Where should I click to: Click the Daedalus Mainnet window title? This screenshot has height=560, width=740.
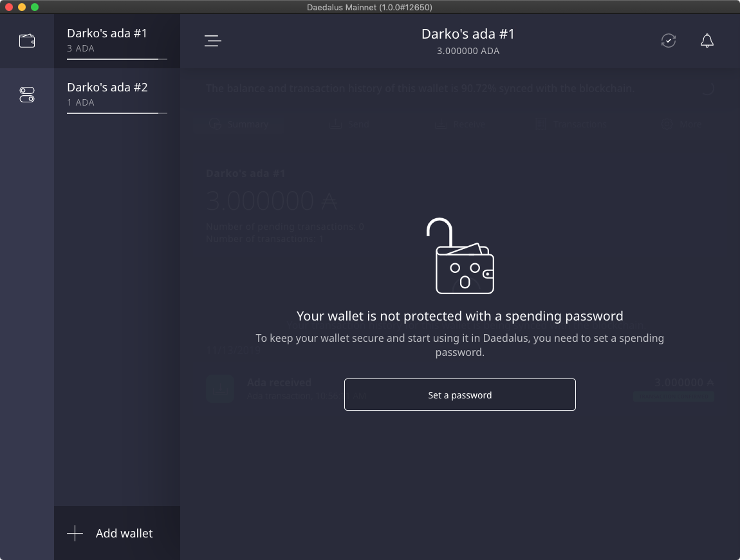369,7
